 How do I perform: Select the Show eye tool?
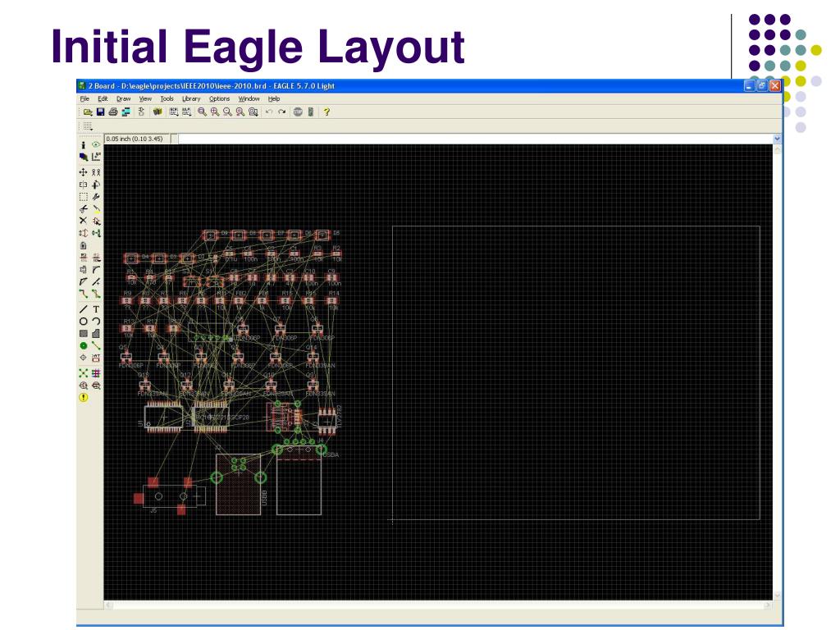click(96, 144)
